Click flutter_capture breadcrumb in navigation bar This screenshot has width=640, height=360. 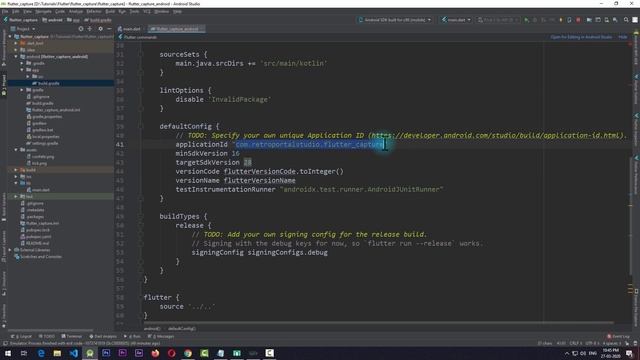coord(20,20)
